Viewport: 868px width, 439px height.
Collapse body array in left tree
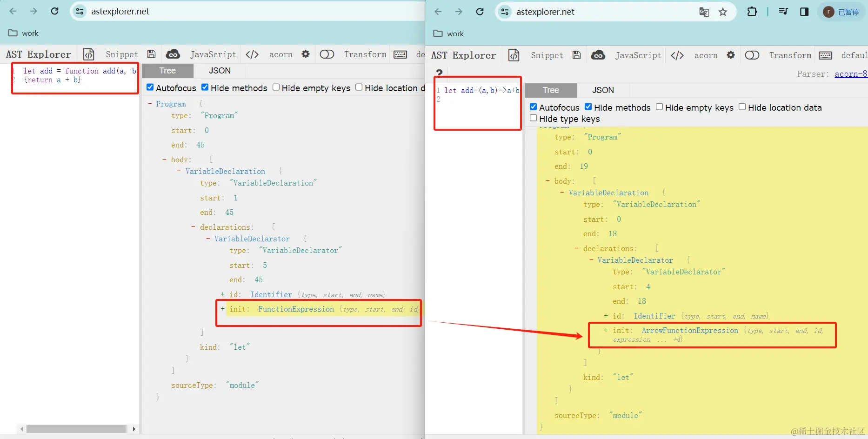pos(164,160)
